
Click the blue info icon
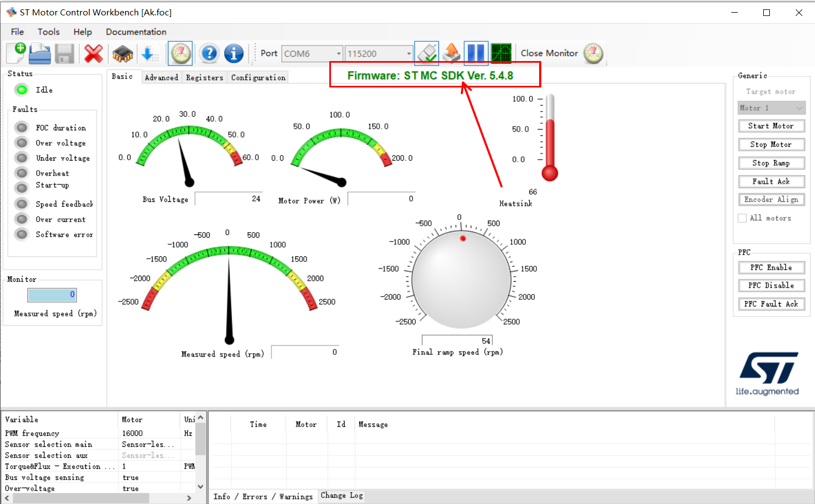233,53
